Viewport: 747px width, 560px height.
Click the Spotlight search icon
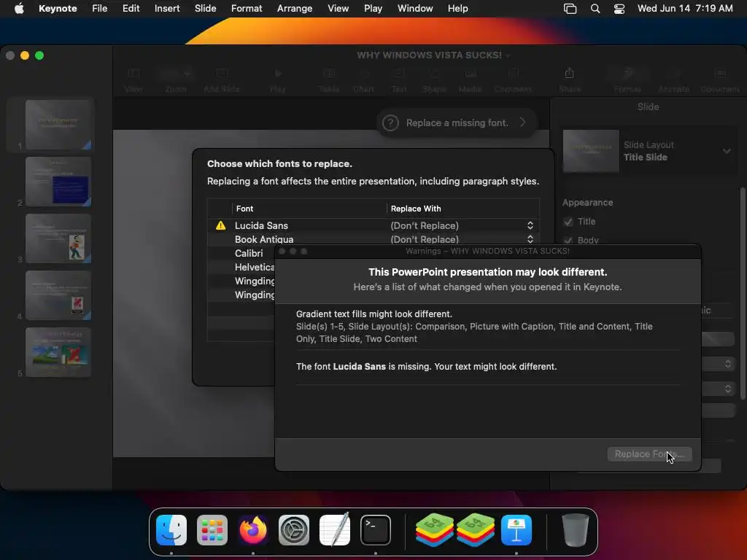(x=595, y=9)
